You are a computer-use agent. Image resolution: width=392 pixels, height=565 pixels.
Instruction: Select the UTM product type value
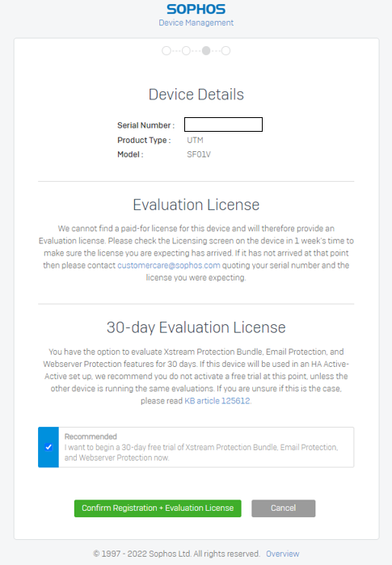pos(195,140)
